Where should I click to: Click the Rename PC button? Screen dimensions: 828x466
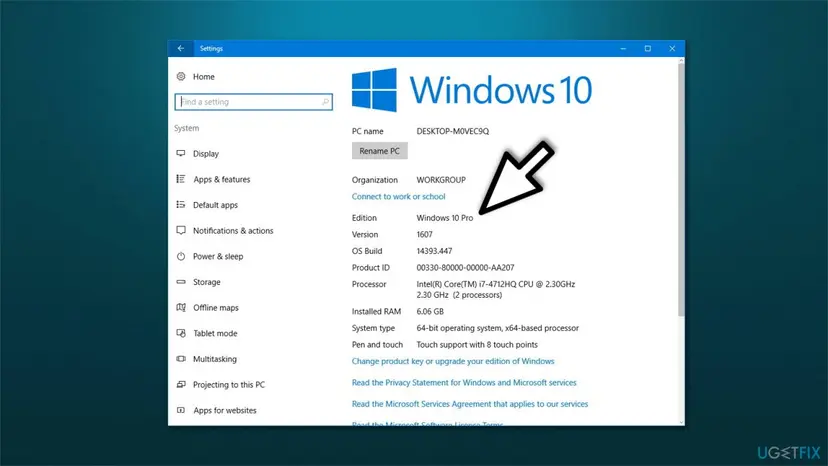pos(379,151)
